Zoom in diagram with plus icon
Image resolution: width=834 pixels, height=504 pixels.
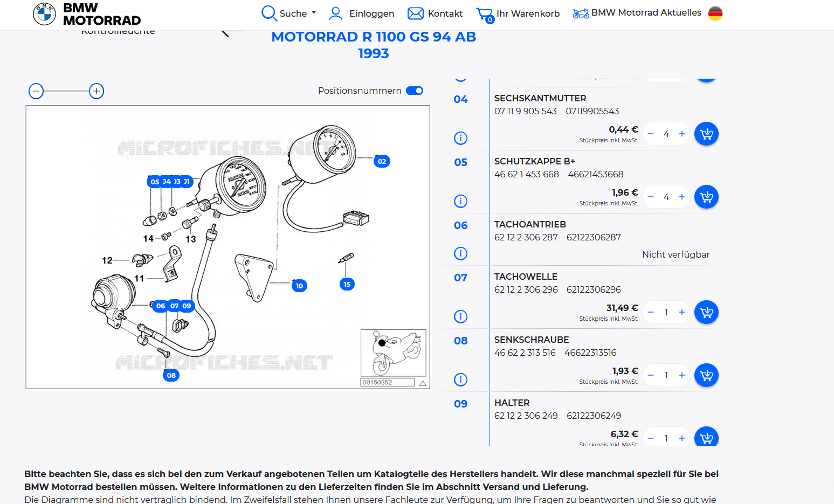point(97,91)
